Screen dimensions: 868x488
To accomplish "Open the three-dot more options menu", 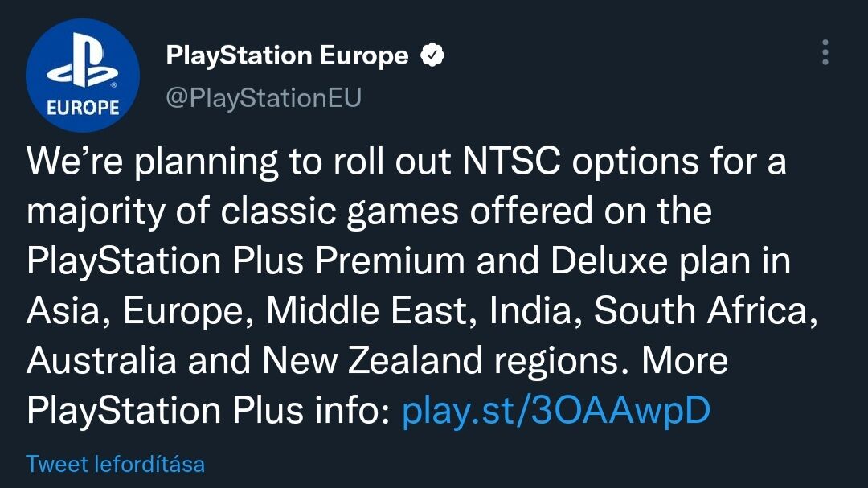I will pos(825,52).
